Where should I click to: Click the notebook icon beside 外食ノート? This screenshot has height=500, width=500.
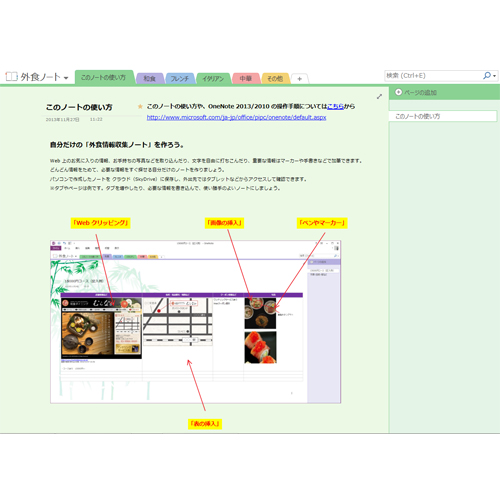[11, 77]
